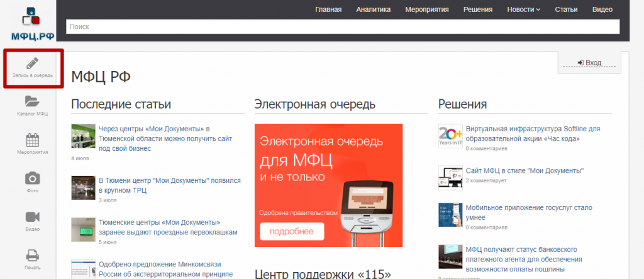Open the Главная menu item
644x279 pixels.
click(x=328, y=9)
